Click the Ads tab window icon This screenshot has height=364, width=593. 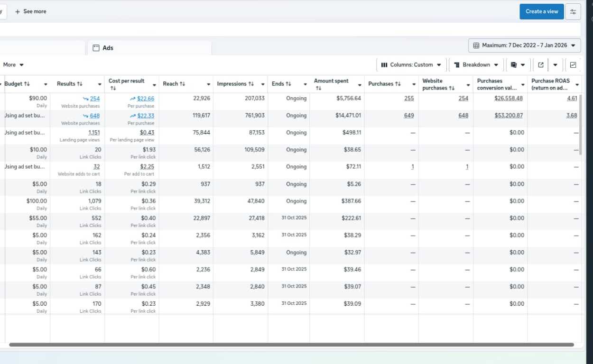point(97,48)
